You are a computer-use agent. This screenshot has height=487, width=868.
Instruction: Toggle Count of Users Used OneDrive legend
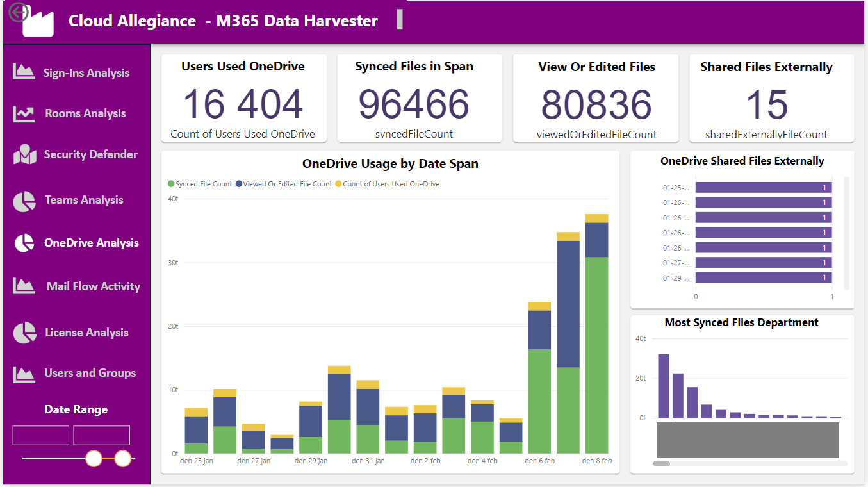(387, 184)
